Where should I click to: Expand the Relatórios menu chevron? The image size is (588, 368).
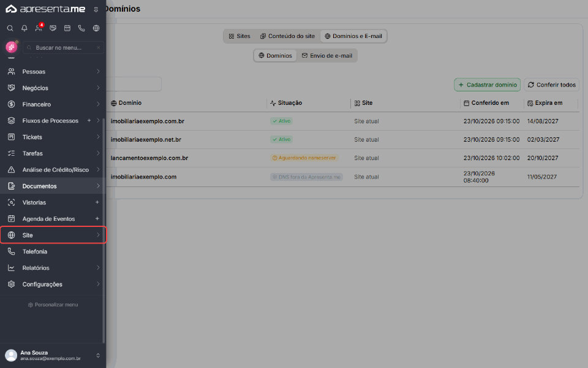pyautogui.click(x=98, y=268)
